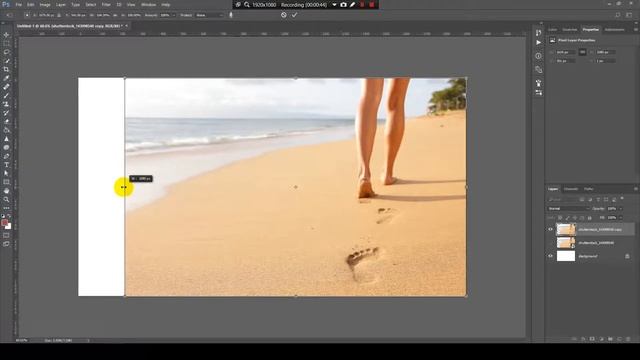
Task: Switch to the Channels tab
Action: [571, 189]
